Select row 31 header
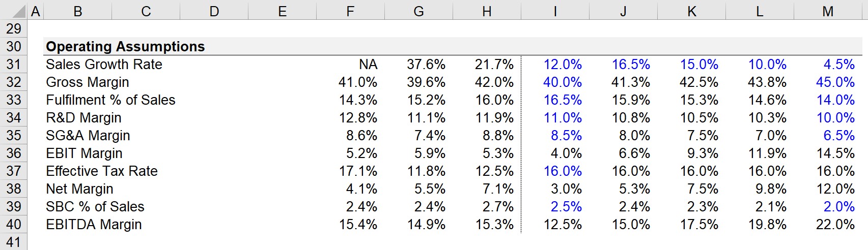868x250 pixels. click(x=14, y=65)
